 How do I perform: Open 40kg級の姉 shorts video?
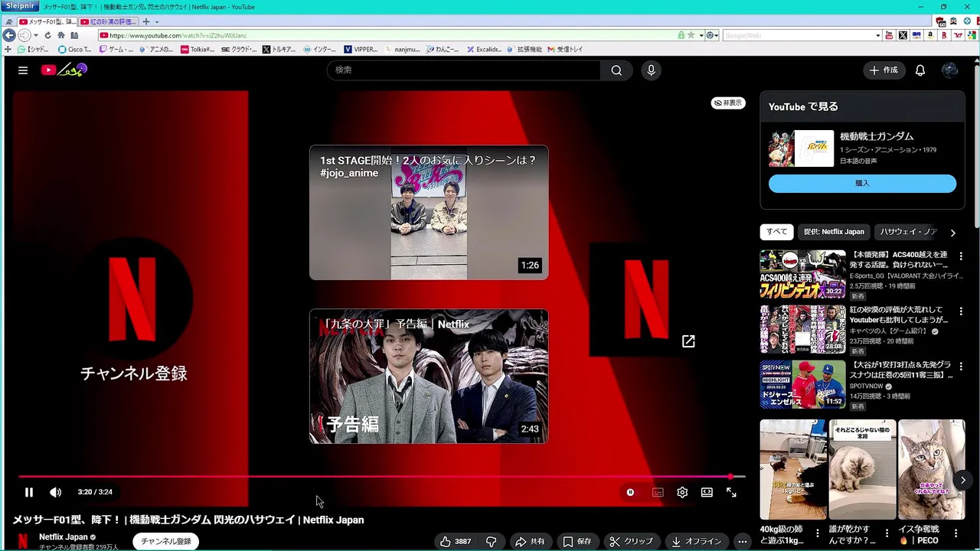point(793,469)
